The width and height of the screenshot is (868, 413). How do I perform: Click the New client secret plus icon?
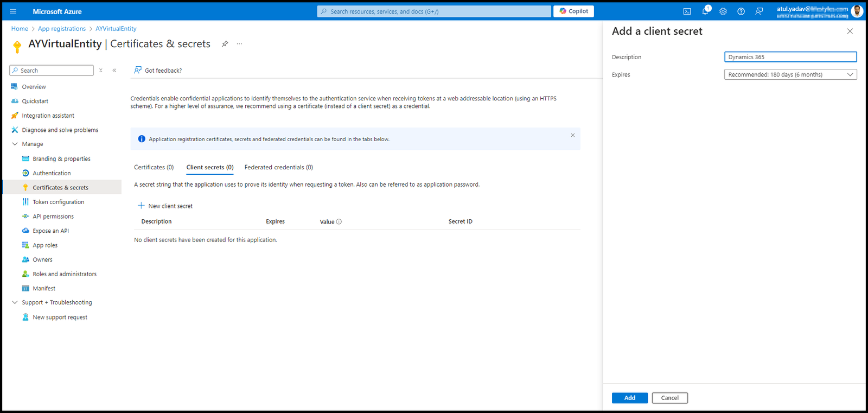click(x=141, y=206)
